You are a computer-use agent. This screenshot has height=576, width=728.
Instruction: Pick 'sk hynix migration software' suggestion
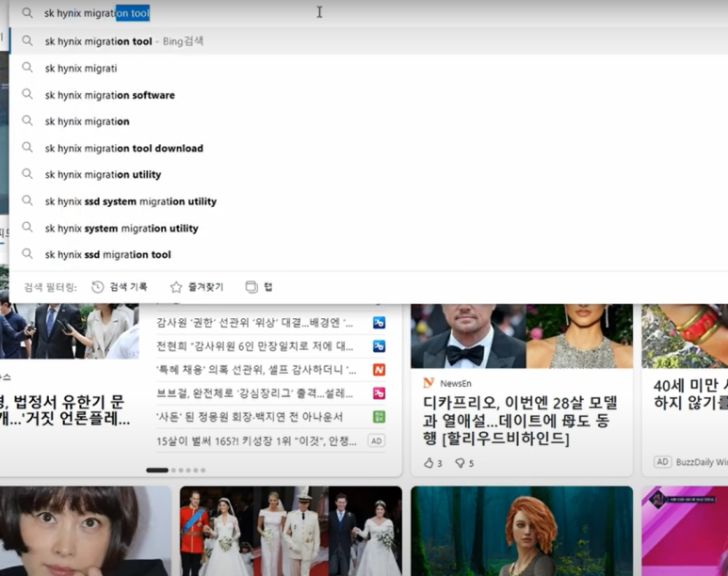(x=368, y=95)
